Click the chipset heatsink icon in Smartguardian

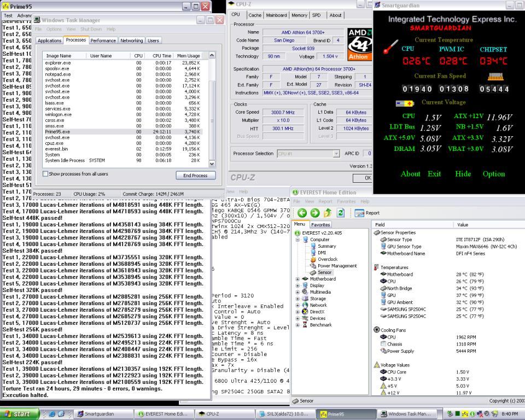point(495,77)
